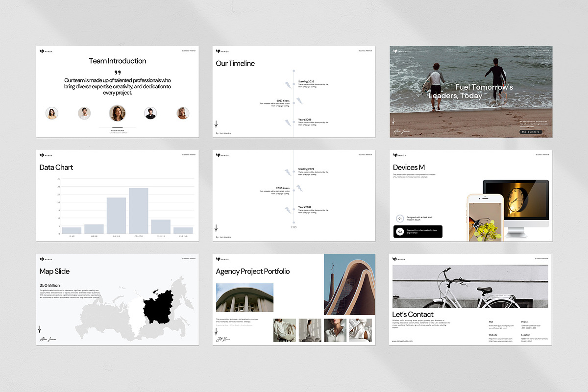The width and height of the screenshot is (588, 392).
Task: Click the columned building photo in portfolio
Action: 245,298
